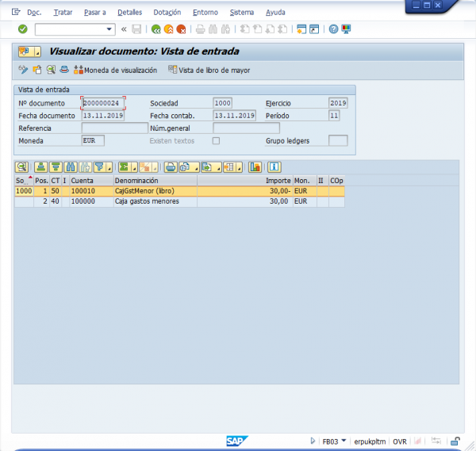
Task: Click the amount cell 30,00-
Action: (244, 191)
